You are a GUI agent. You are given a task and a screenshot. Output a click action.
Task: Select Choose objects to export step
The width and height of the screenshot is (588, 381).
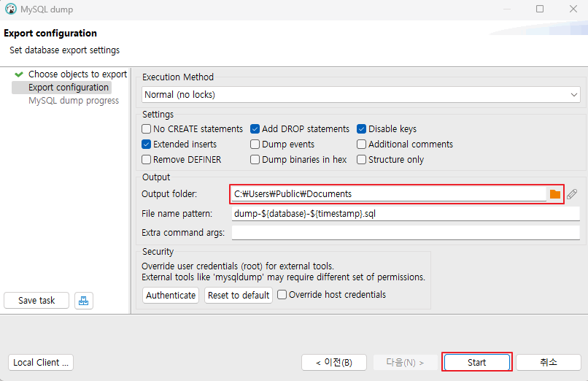(x=77, y=74)
